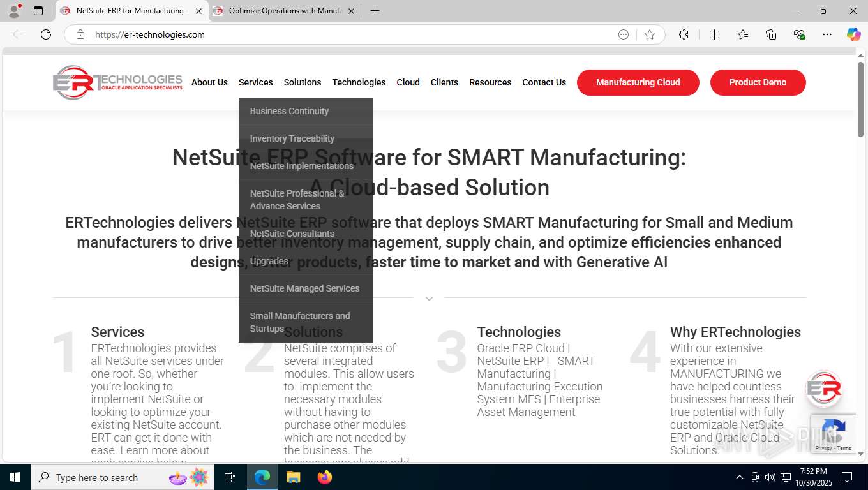Select Upgrades in Services dropdown

305,261
